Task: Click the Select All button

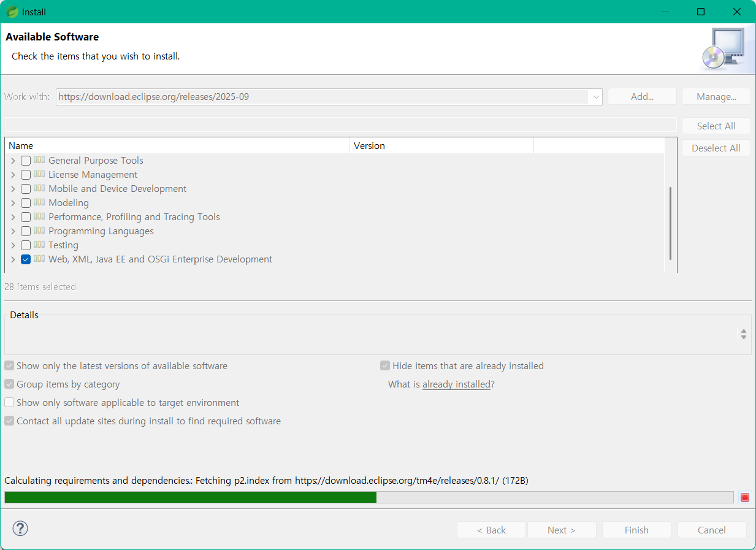Action: point(716,126)
